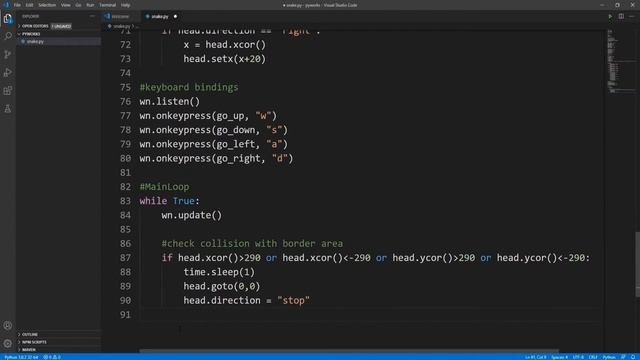Open the Edit menu
Image resolution: width=640 pixels, height=360 pixels.
[29, 5]
